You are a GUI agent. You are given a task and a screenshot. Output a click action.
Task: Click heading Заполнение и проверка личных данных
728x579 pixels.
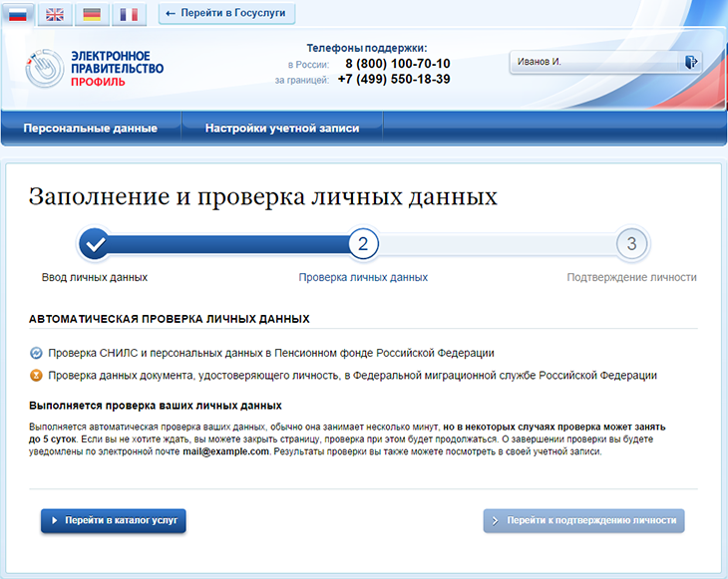[x=263, y=196]
